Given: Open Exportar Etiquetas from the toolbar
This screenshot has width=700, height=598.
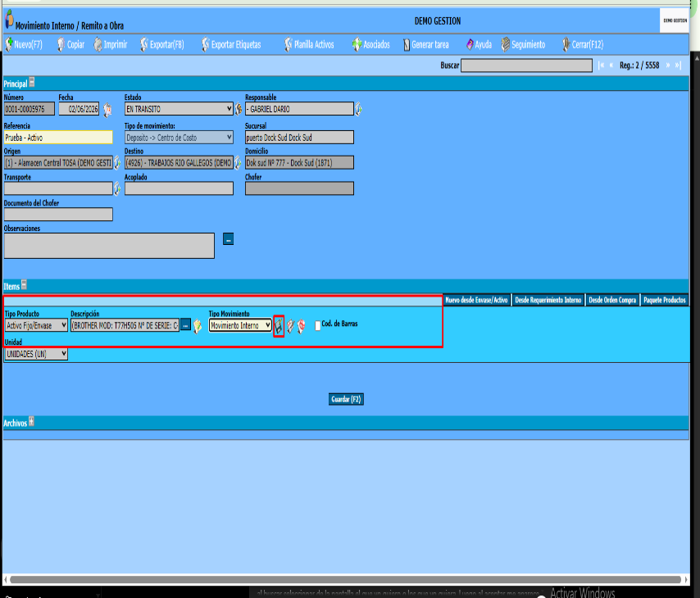Looking at the screenshot, I should coord(231,44).
